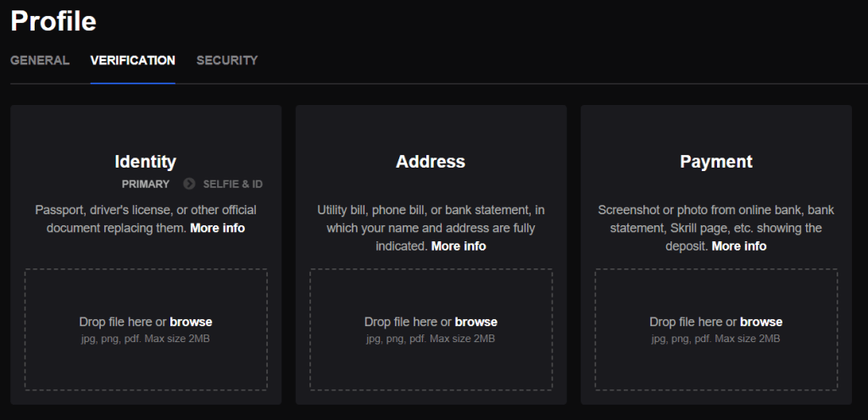Click the 'Passport, driver's license' description text
The height and width of the screenshot is (420, 868).
146,218
